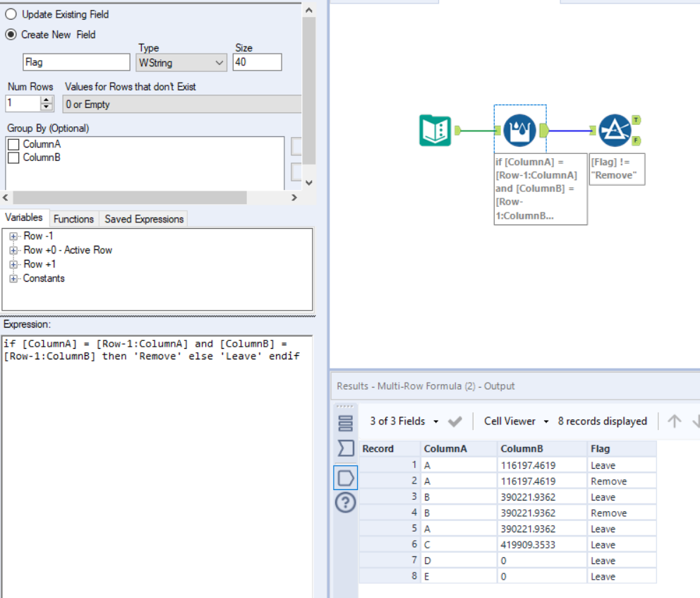Image resolution: width=700 pixels, height=598 pixels.
Task: Select ColumnA cell 'E' in record 8
Action: click(x=459, y=576)
